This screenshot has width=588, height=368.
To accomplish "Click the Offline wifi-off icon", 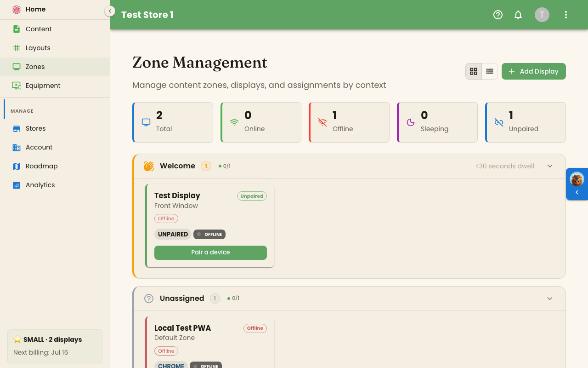I will click(322, 122).
